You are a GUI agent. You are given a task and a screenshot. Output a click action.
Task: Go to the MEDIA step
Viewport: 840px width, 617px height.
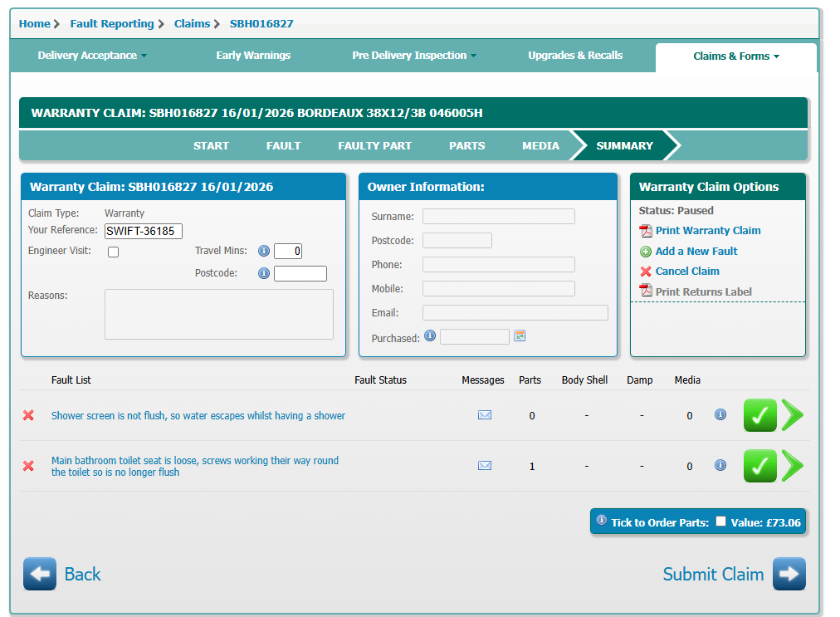pos(540,146)
